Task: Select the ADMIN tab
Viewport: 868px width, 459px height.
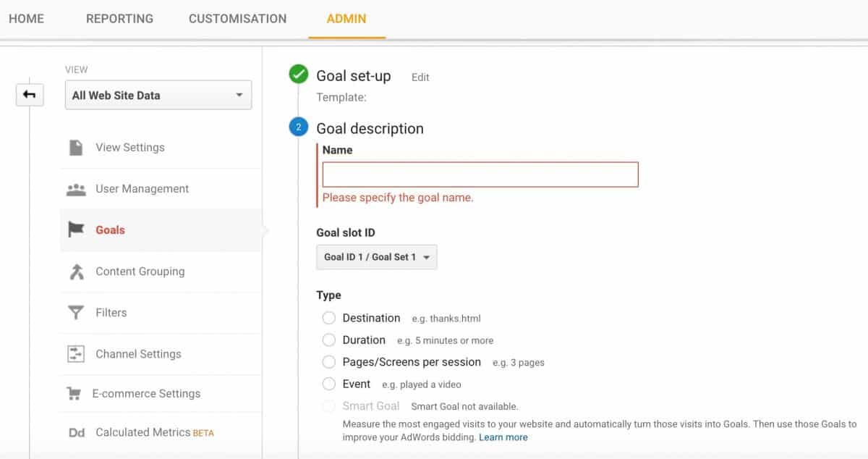Action: [x=346, y=19]
